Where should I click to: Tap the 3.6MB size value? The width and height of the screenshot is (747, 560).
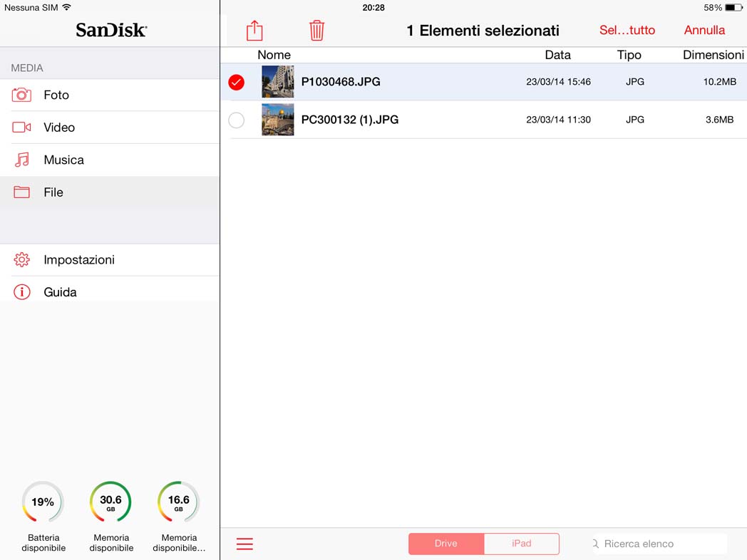click(719, 120)
